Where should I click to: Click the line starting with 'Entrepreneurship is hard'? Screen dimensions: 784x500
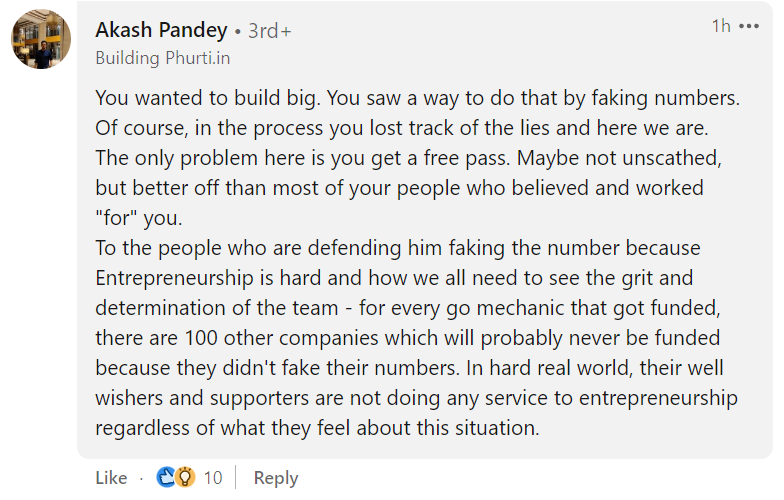point(394,278)
